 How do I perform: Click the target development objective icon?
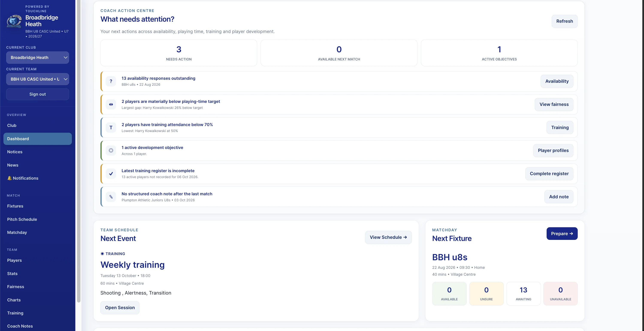(x=111, y=150)
